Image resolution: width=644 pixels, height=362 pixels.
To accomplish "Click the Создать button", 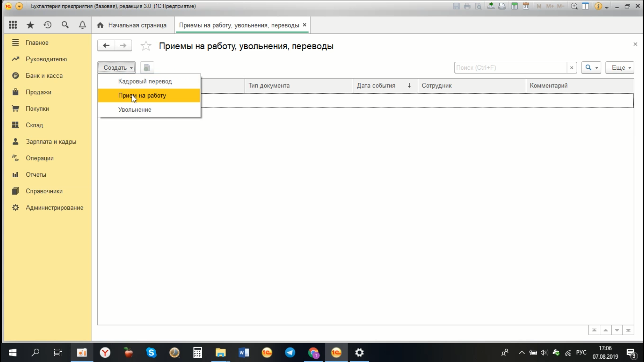I will [x=116, y=67].
